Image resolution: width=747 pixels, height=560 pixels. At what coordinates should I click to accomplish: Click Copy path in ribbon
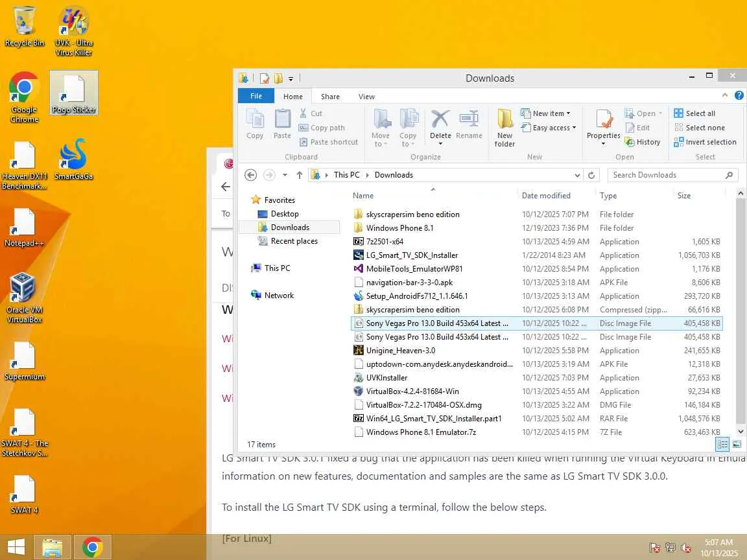[x=322, y=128]
